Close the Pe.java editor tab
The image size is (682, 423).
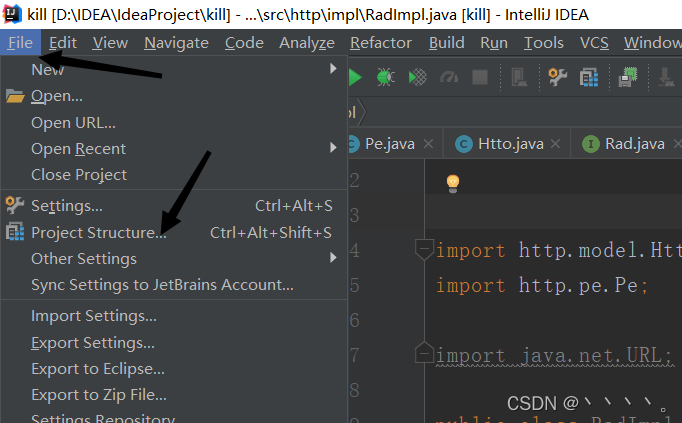pos(428,143)
